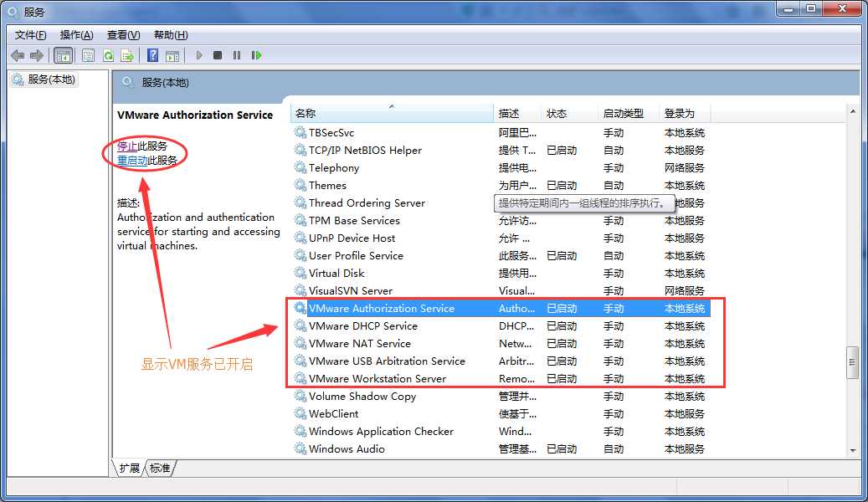Click gear icon beside WebClient

click(300, 413)
